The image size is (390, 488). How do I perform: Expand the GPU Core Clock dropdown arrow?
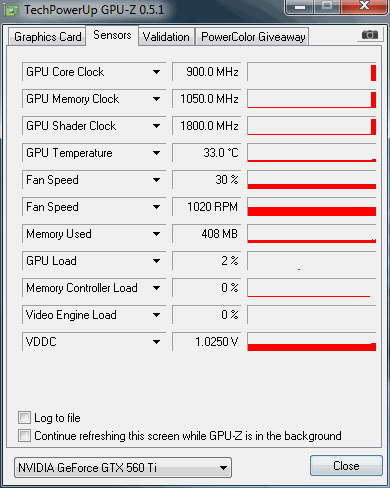(x=156, y=72)
